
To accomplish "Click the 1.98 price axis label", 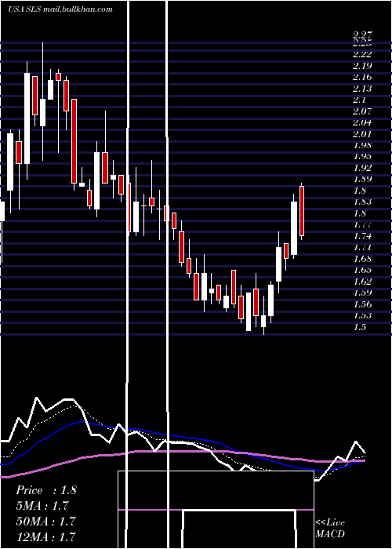I will pyautogui.click(x=362, y=145).
